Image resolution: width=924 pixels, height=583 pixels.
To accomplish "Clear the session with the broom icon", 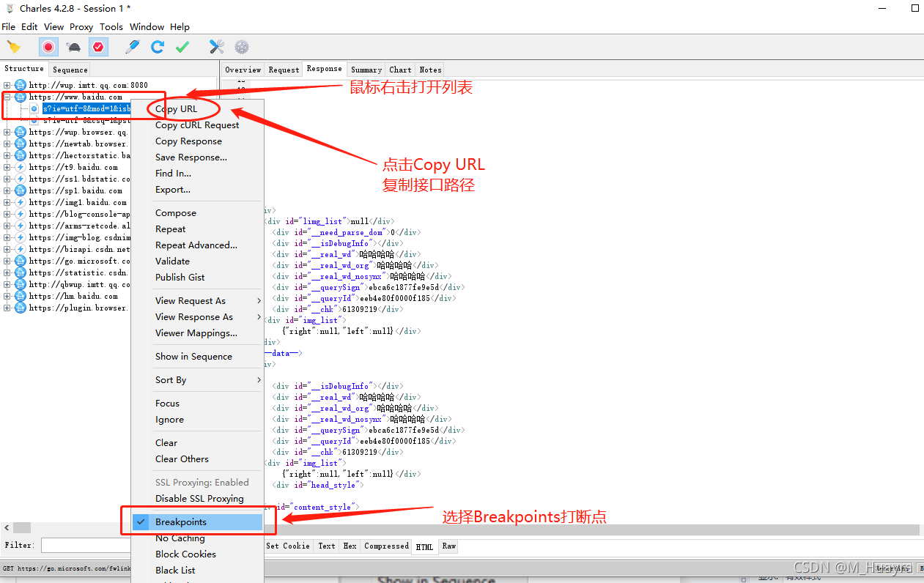I will (x=13, y=47).
